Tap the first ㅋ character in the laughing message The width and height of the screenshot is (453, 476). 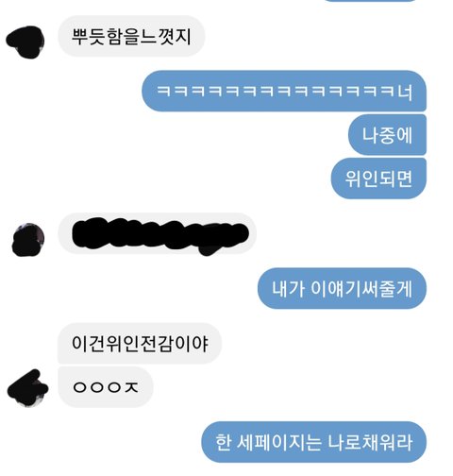click(x=163, y=92)
